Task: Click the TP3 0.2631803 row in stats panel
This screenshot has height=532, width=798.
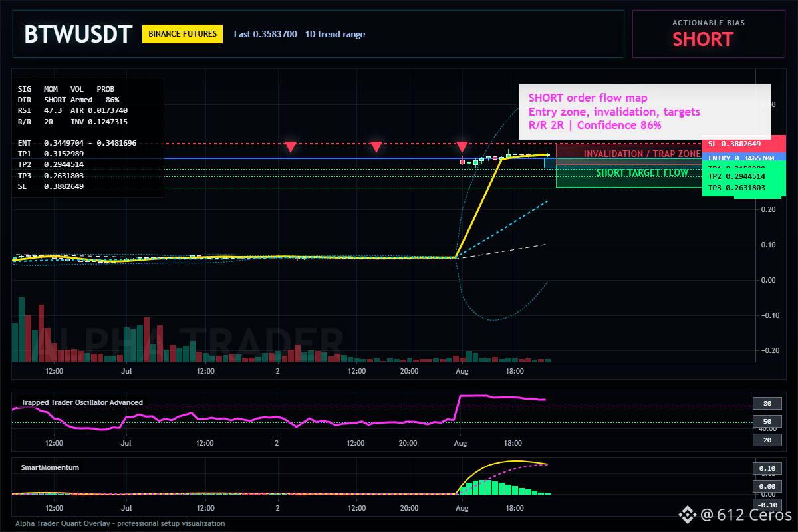Action: click(x=51, y=176)
